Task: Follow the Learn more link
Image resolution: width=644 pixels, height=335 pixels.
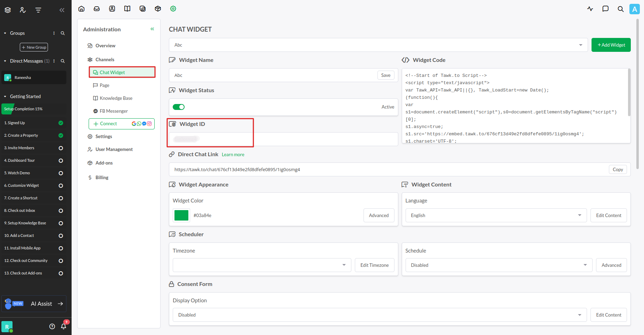Action: (233, 154)
